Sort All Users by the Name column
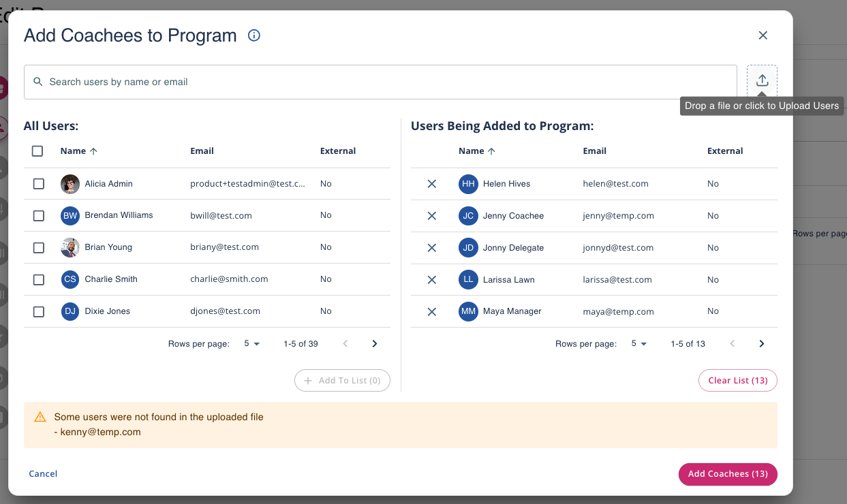 click(73, 151)
